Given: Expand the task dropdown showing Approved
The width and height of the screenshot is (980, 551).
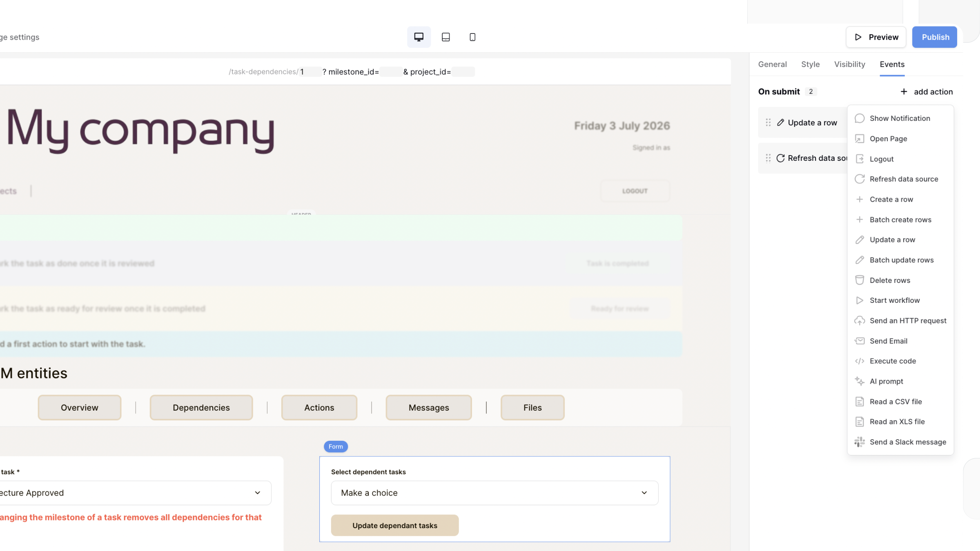Looking at the screenshot, I should point(136,493).
